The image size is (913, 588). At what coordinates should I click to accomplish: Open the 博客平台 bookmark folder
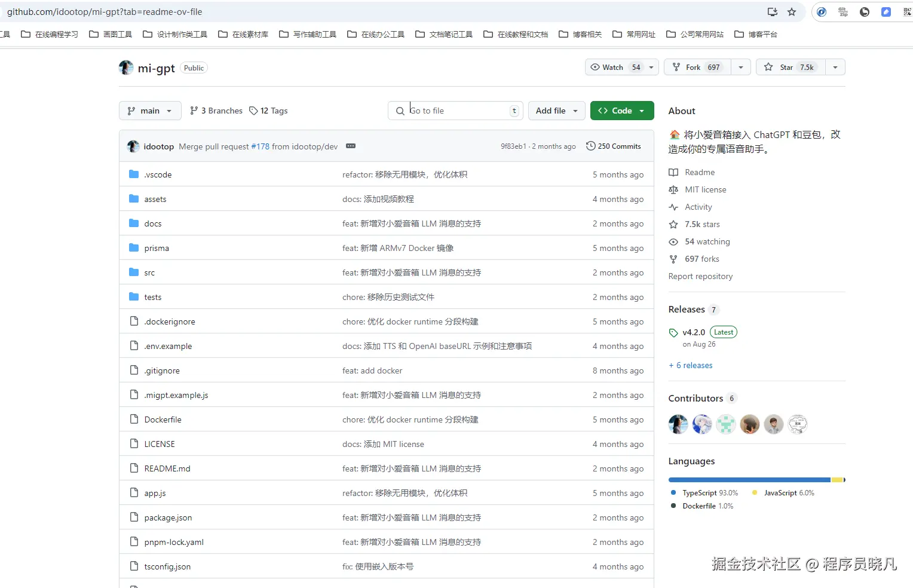tap(756, 34)
